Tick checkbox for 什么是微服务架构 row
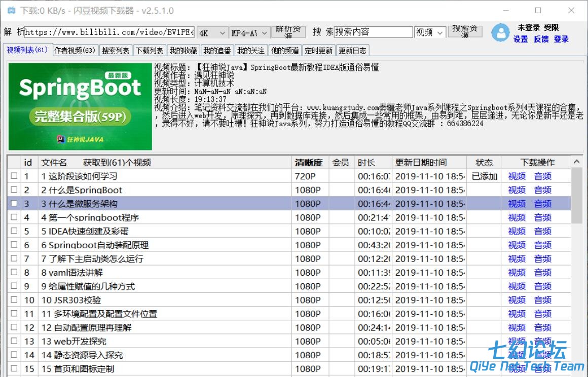 pos(14,203)
